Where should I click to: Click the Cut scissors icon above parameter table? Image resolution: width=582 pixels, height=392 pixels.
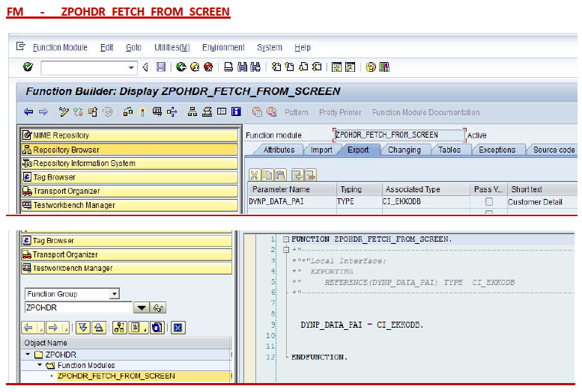click(254, 174)
